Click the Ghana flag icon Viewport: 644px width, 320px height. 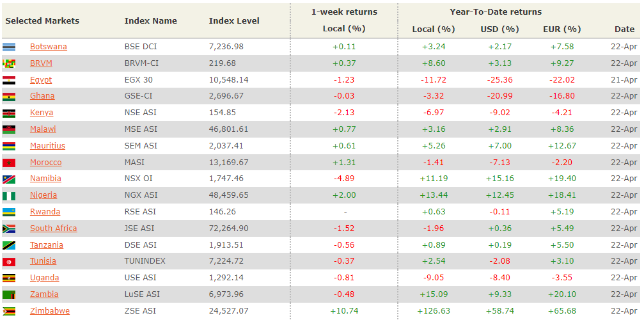(9, 96)
